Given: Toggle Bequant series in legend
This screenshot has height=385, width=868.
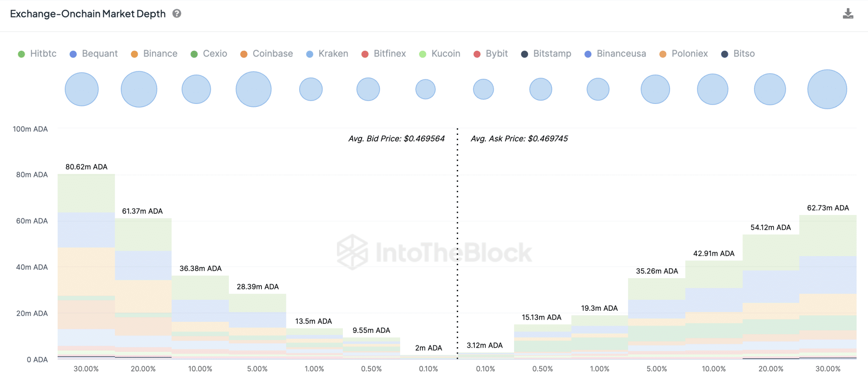Looking at the screenshot, I should pyautogui.click(x=94, y=54).
